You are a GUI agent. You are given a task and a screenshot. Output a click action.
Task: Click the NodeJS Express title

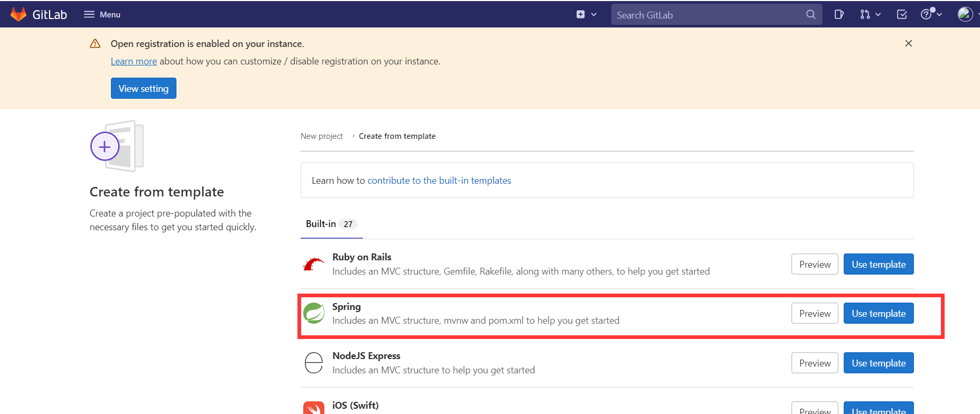coord(366,356)
